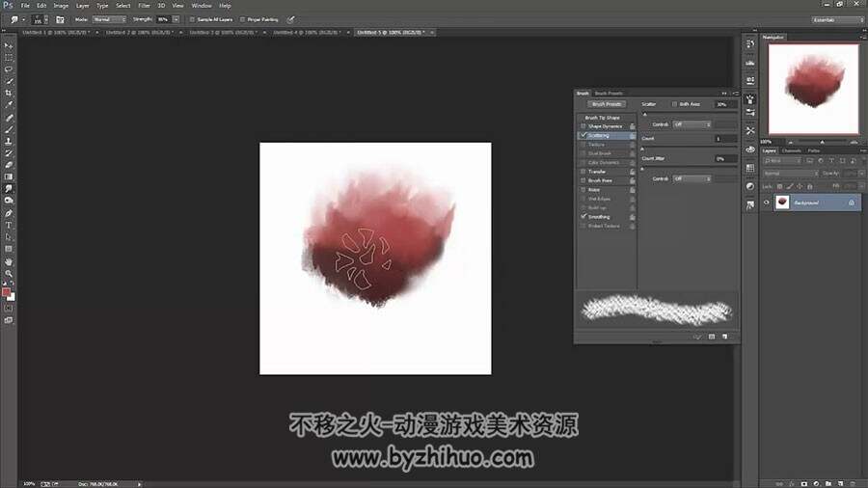
Task: Select the Move tool
Action: coord(9,46)
